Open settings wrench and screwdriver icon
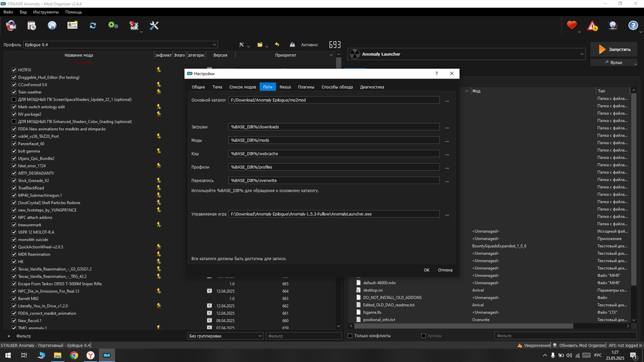644x362 pixels. 154,26
